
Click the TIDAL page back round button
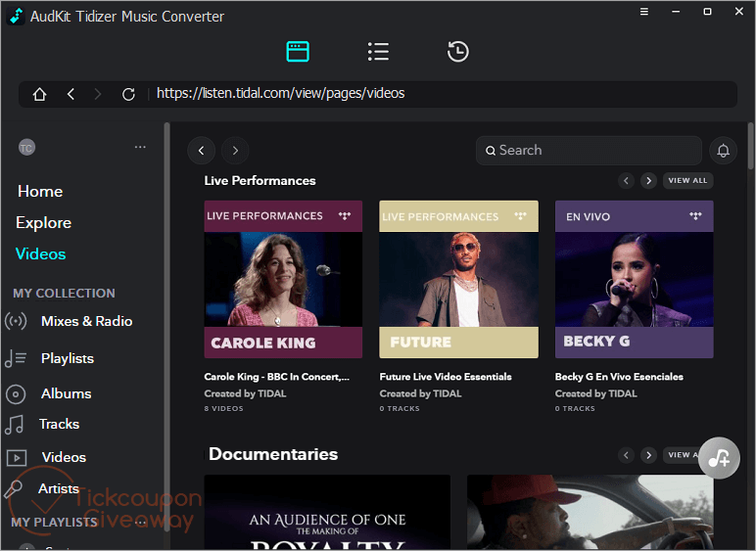click(x=201, y=151)
